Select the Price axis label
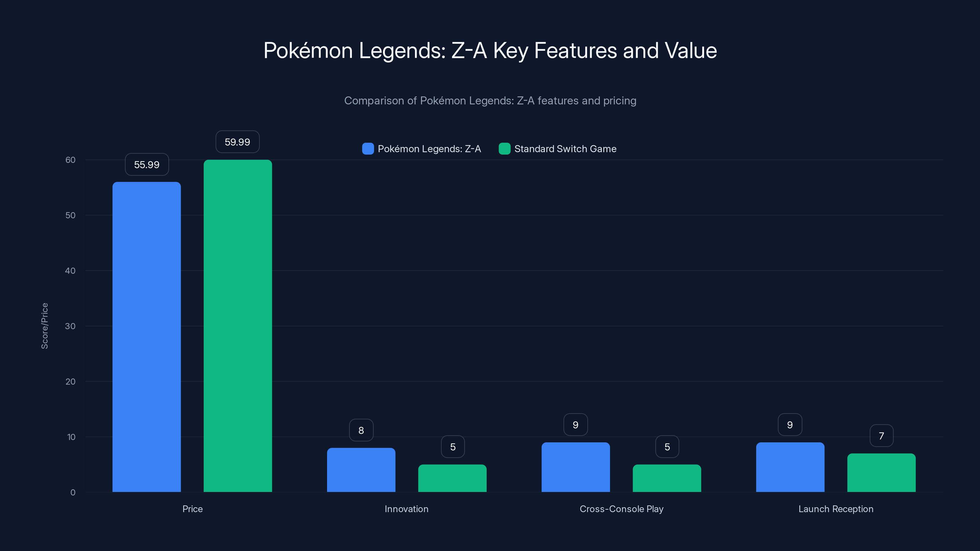Image resolution: width=980 pixels, height=551 pixels. pos(192,509)
